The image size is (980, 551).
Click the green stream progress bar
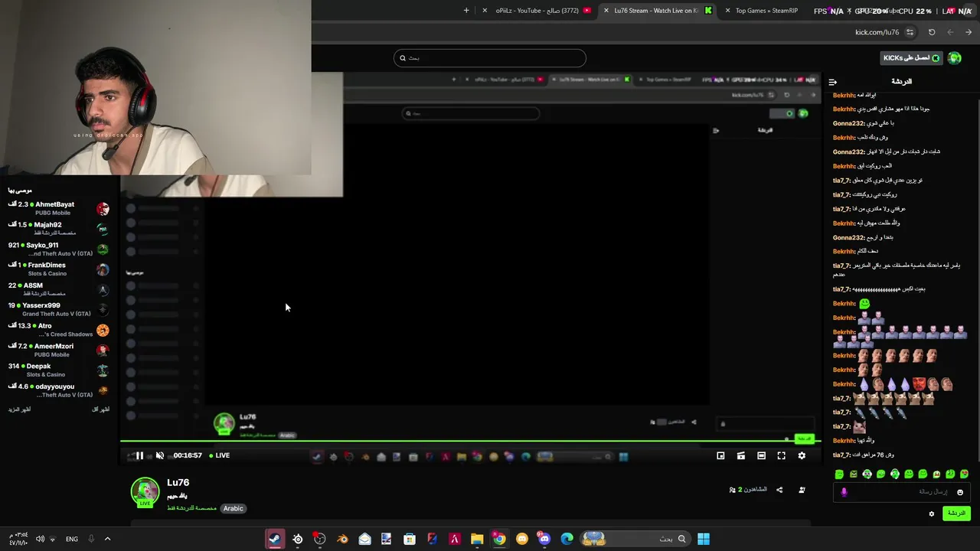pyautogui.click(x=470, y=442)
